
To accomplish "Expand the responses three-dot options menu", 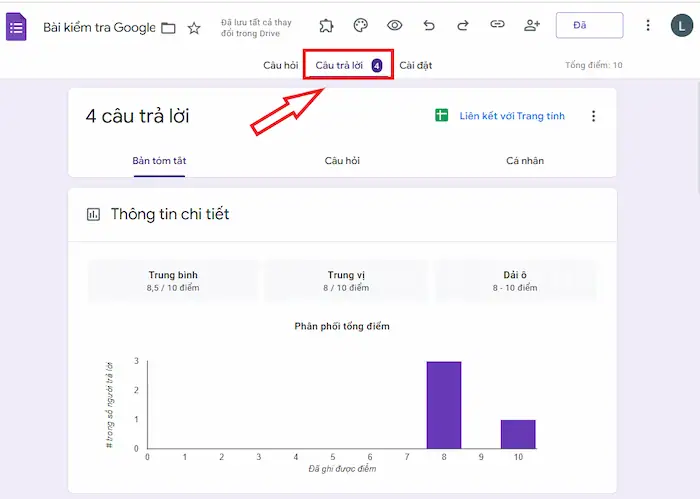I will 593,116.
